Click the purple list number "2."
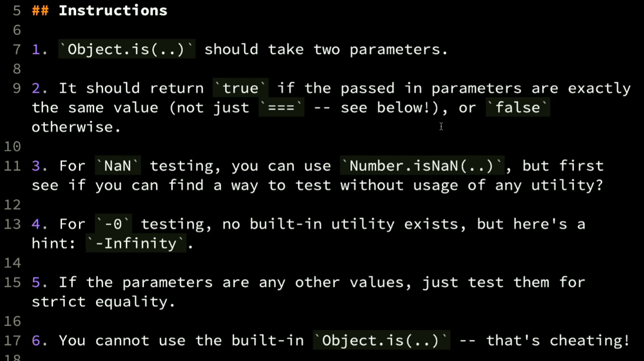644x361 pixels. point(39,88)
